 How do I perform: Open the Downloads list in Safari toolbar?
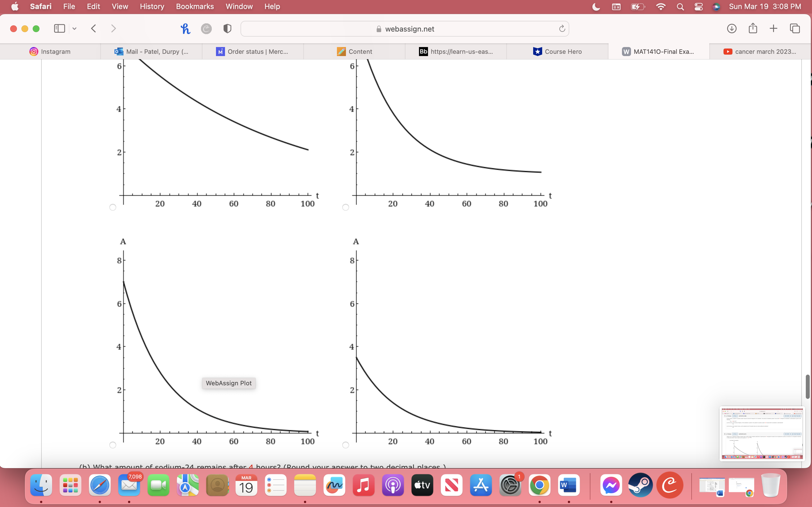point(732,28)
